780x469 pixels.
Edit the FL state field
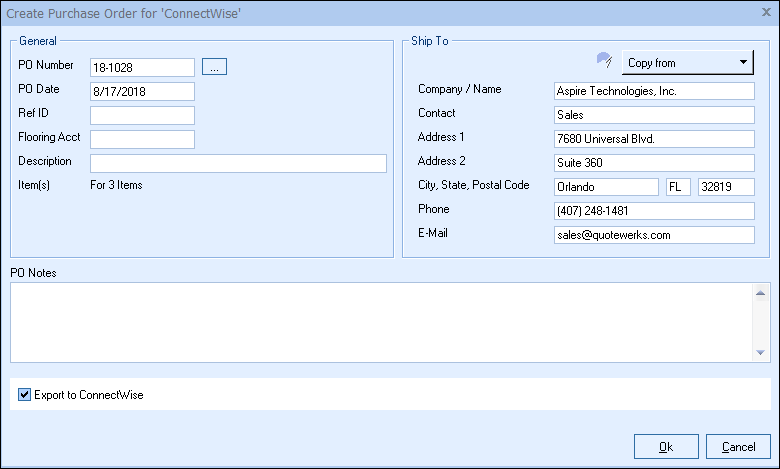pos(678,187)
